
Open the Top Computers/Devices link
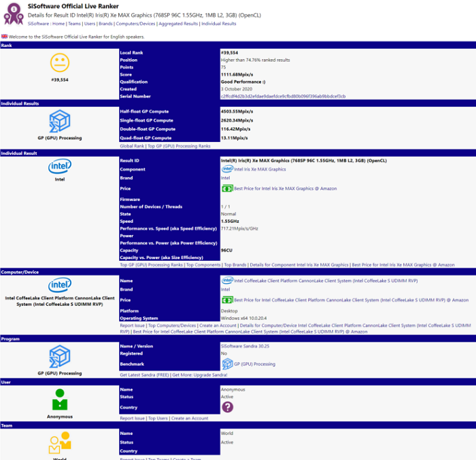(x=172, y=325)
